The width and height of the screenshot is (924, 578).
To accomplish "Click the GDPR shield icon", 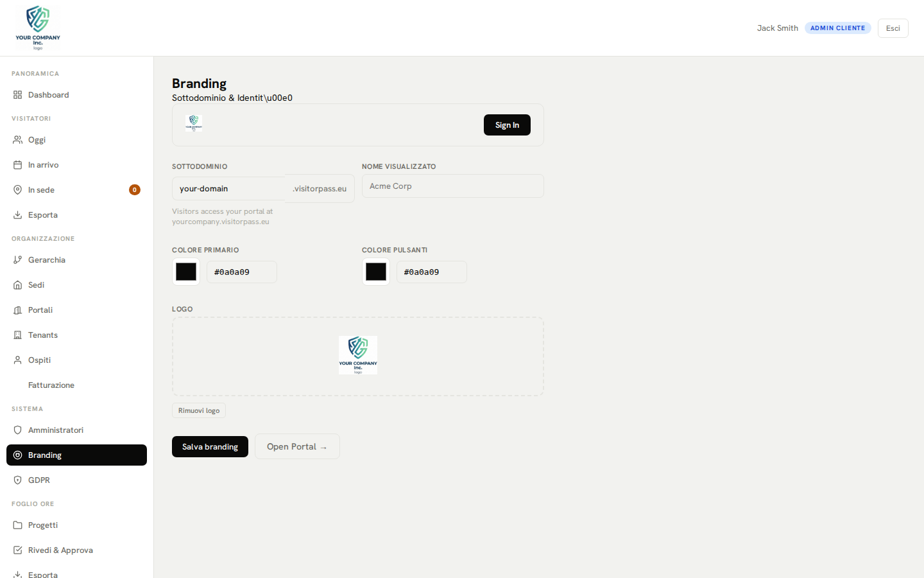I will click(17, 480).
